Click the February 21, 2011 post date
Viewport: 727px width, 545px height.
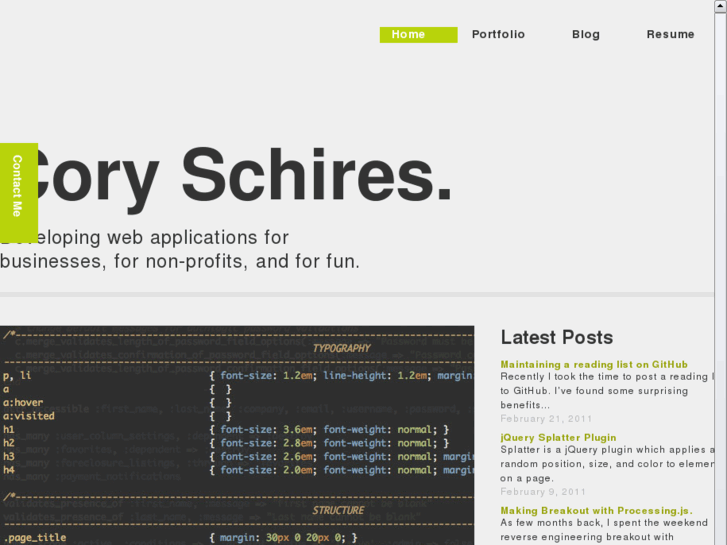[x=546, y=419]
